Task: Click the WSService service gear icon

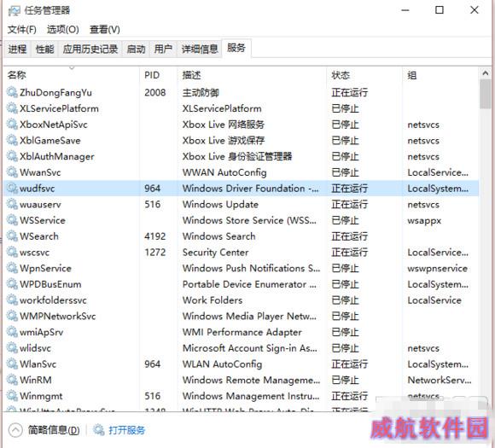Action: (12, 220)
